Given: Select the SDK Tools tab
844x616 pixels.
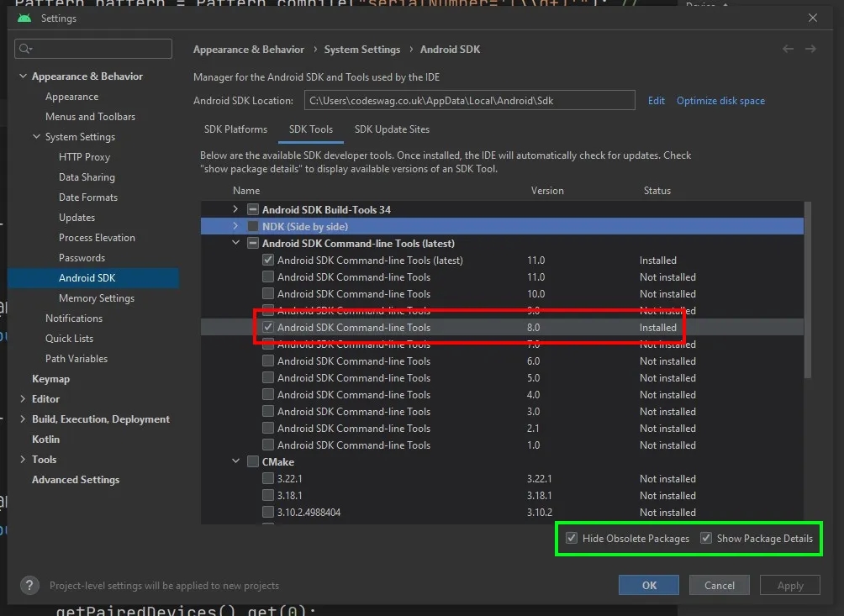Looking at the screenshot, I should coord(310,129).
